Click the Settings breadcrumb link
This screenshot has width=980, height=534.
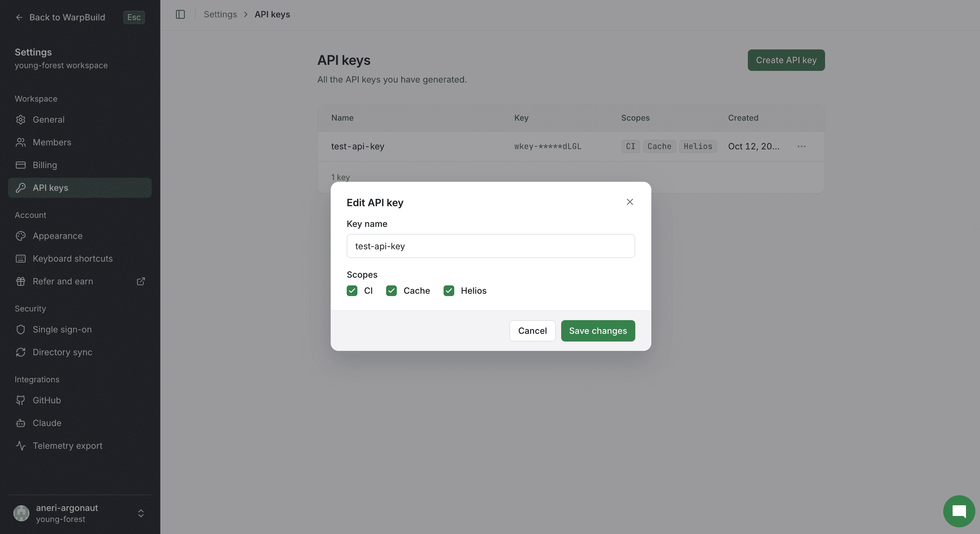[x=220, y=14]
